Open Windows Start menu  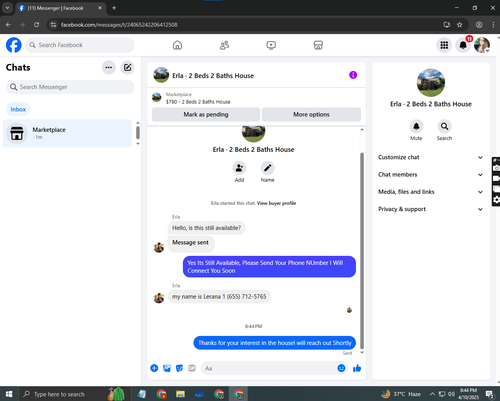9,394
